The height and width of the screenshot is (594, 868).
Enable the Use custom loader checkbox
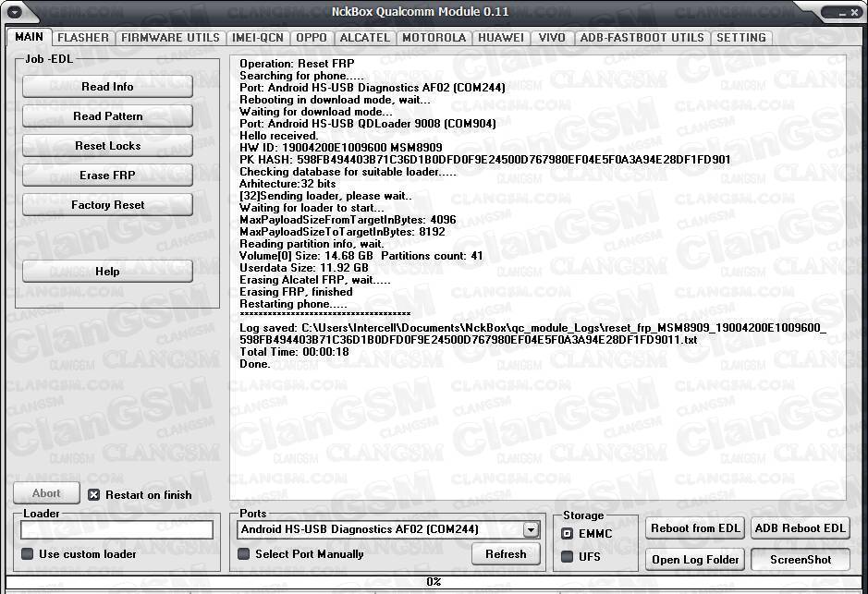(x=27, y=554)
